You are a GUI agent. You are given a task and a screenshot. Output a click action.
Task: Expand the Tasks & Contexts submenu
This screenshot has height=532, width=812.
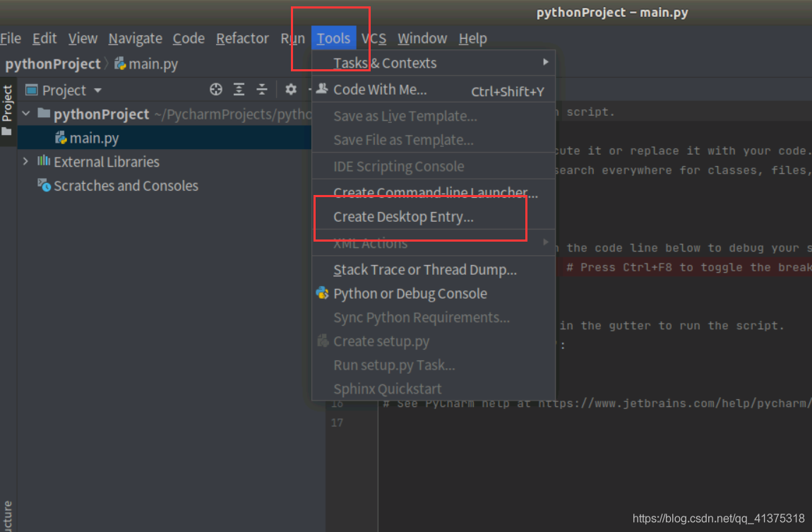[x=434, y=63]
